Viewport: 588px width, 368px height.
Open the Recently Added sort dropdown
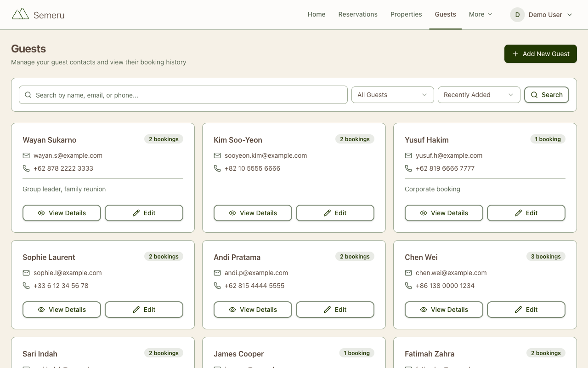(479, 95)
